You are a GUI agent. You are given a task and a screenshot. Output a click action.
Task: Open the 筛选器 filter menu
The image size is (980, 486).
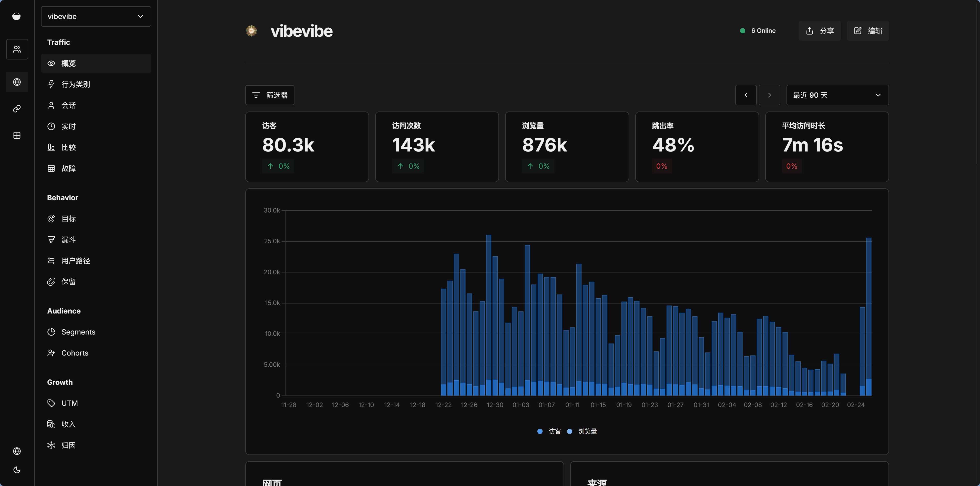[x=270, y=95]
